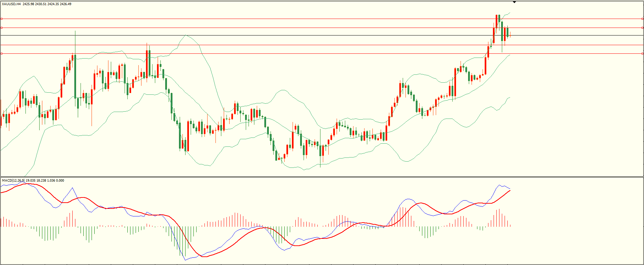Screen dimensions: 644x265
Task: Pick the lowest red line's right-end handle
Action: (643, 53)
